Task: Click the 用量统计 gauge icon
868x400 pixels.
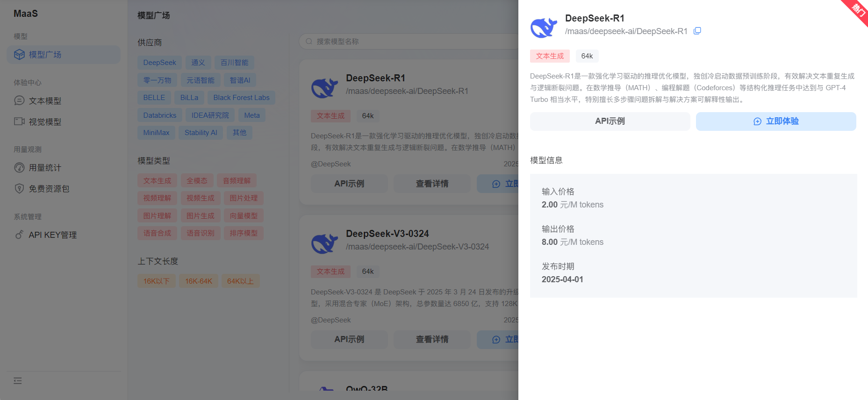Action: coord(19,167)
